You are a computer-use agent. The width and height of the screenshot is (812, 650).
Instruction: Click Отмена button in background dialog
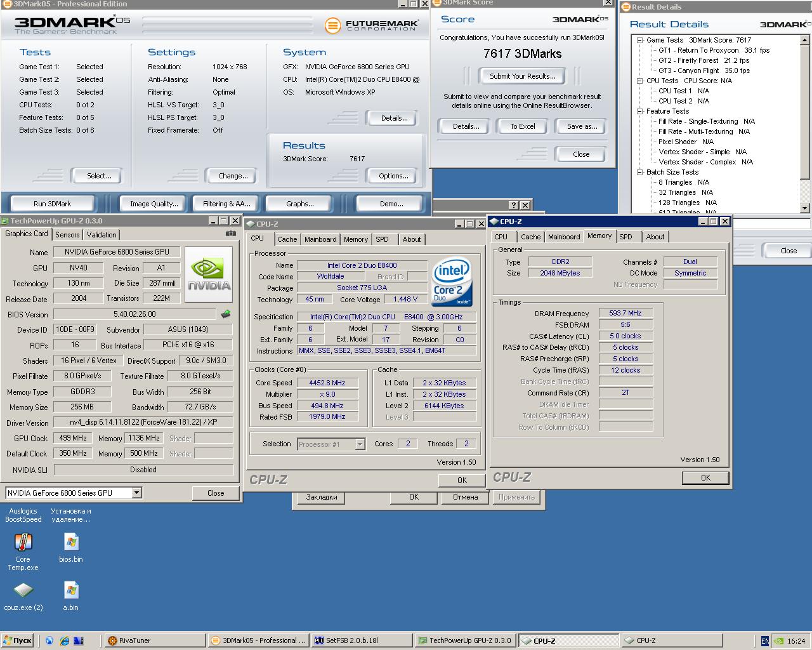(x=465, y=497)
